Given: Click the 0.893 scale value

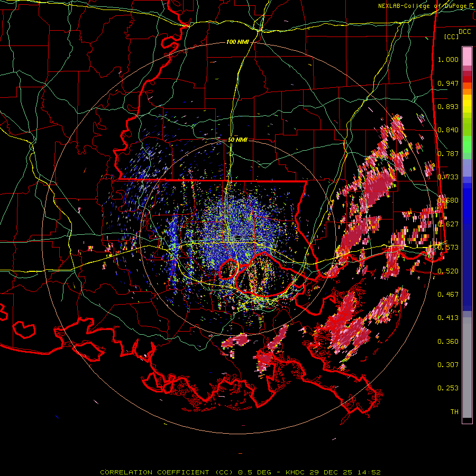Looking at the screenshot, I should (x=448, y=106).
